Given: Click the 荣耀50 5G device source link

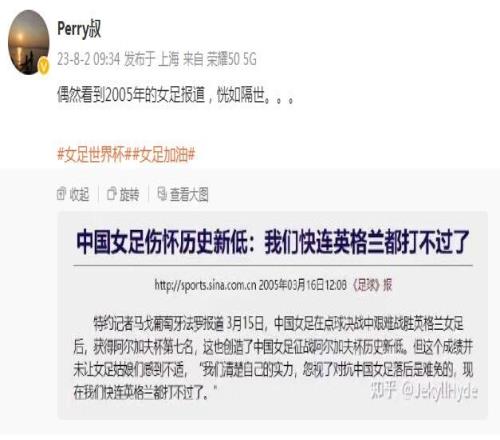Looking at the screenshot, I should tap(231, 59).
